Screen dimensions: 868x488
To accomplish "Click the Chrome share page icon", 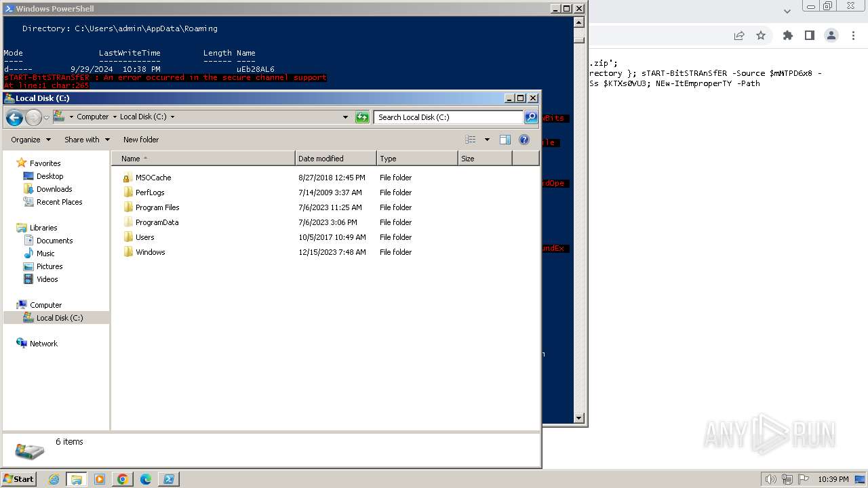I will [x=739, y=36].
